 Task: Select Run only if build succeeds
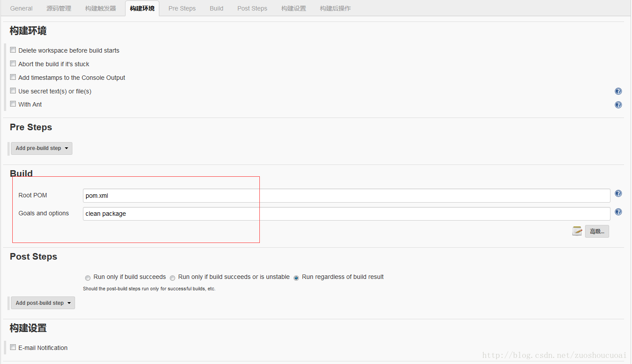click(88, 278)
